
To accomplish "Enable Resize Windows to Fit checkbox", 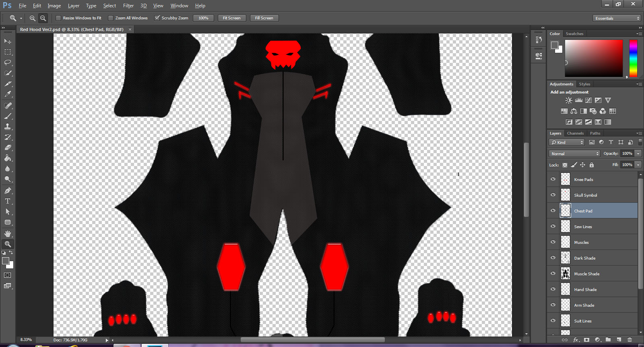I will point(58,18).
